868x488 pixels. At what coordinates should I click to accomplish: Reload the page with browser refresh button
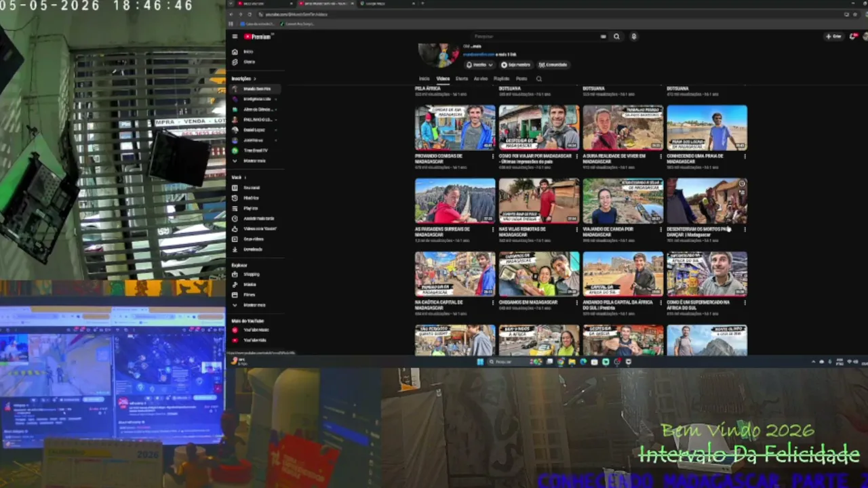coord(250,14)
